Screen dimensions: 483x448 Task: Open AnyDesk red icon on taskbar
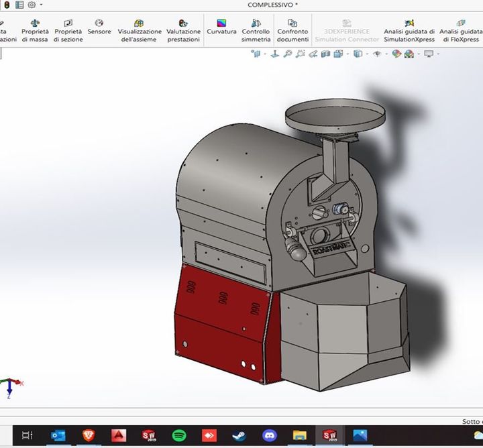tap(209, 435)
